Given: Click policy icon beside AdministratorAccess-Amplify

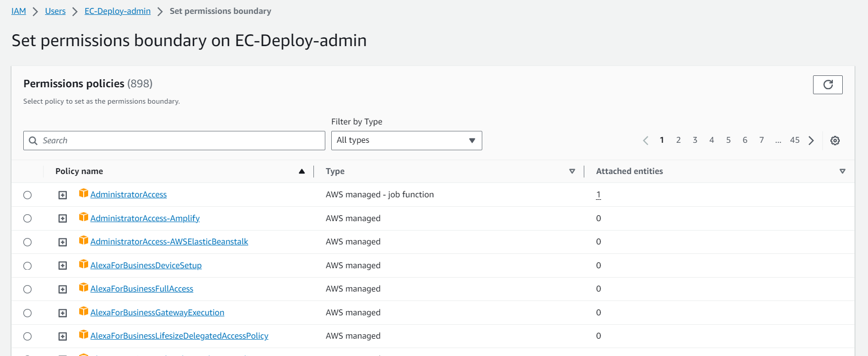Looking at the screenshot, I should coord(84,217).
